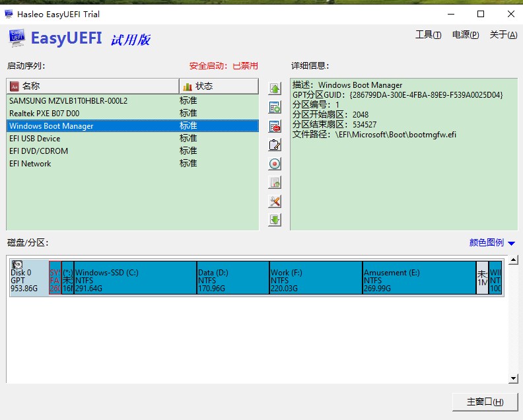Select SAMSUNG MZVLB1T0HBLR-000L2 boot entry
Screen dimensions: 523x420
133,101
